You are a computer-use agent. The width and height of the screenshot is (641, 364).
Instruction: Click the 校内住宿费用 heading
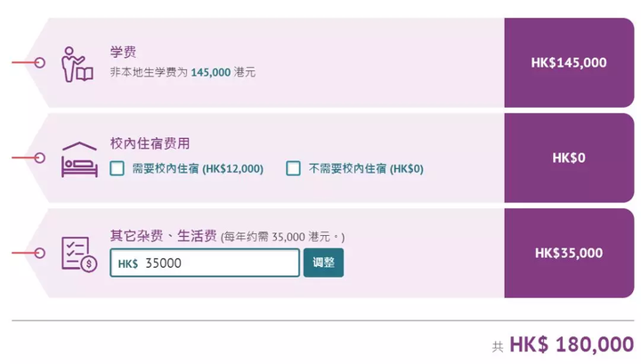(x=150, y=143)
